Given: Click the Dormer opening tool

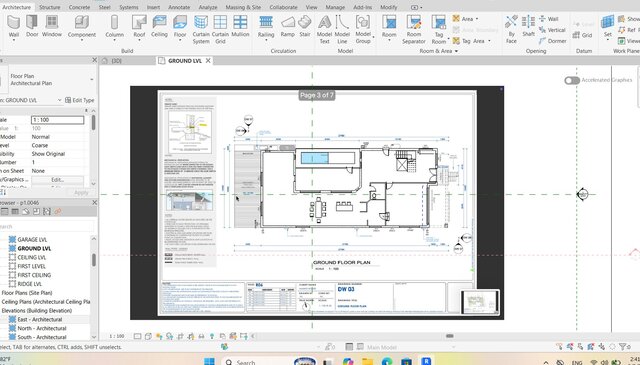Looking at the screenshot, I should (553, 41).
